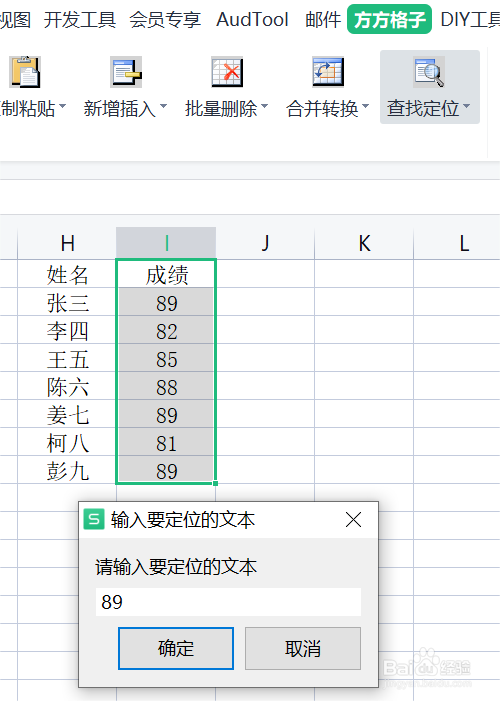Screen dimensions: 500x701
Task: Select the cell containing 张三
Action: 67,302
